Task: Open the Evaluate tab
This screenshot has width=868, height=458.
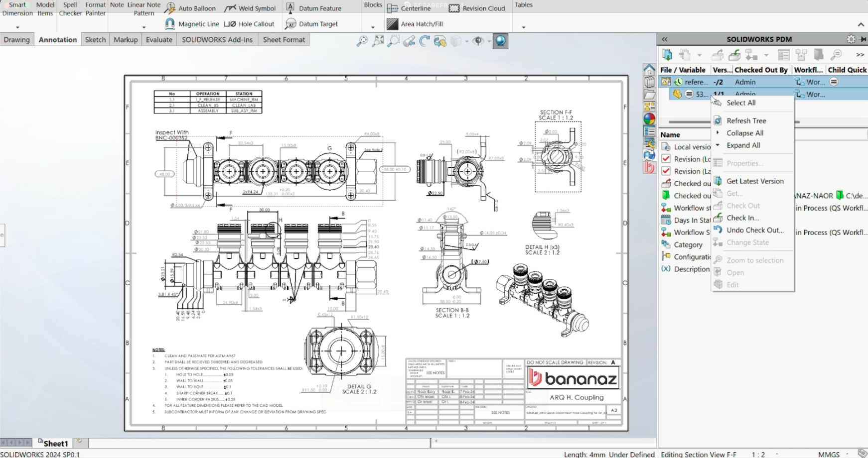Action: coord(159,40)
